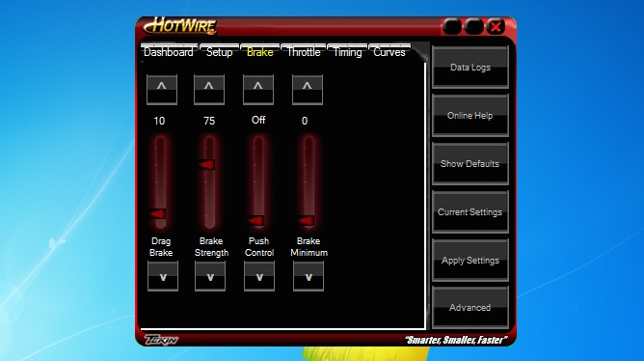
Task: Click the Drag Brake slider handle
Action: point(157,214)
